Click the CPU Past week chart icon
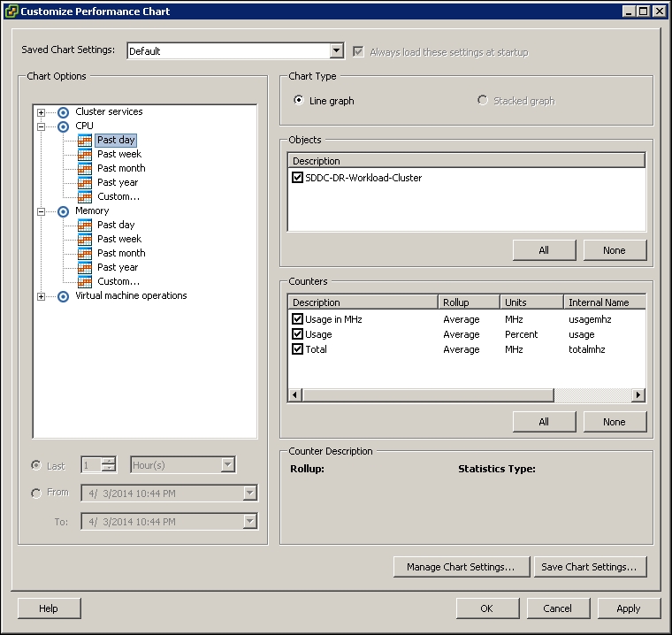This screenshot has width=672, height=635. [84, 155]
